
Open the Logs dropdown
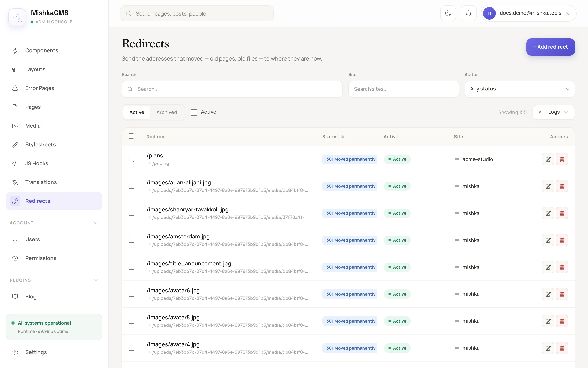coord(553,112)
